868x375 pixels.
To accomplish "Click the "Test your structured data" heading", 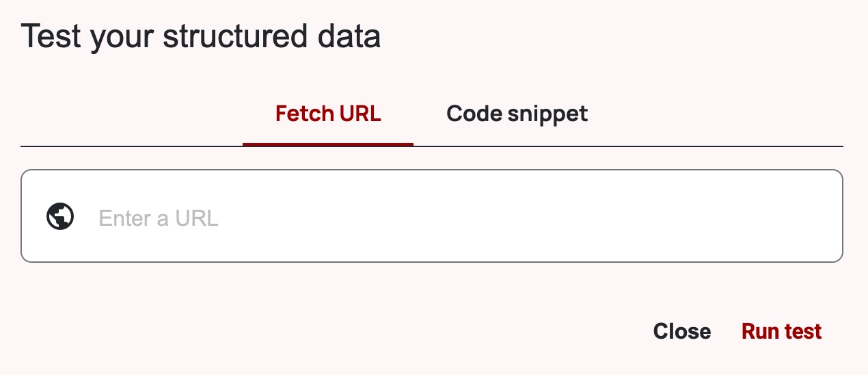I will click(201, 36).
